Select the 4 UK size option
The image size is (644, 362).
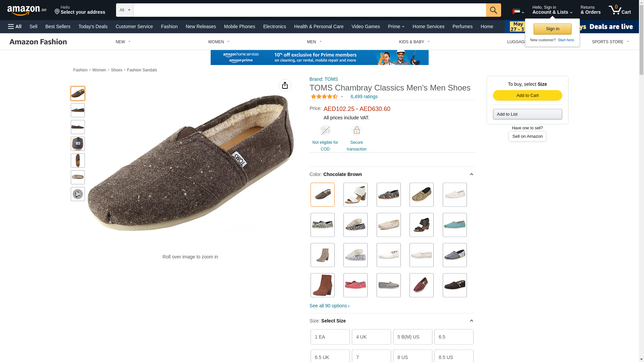(x=371, y=337)
